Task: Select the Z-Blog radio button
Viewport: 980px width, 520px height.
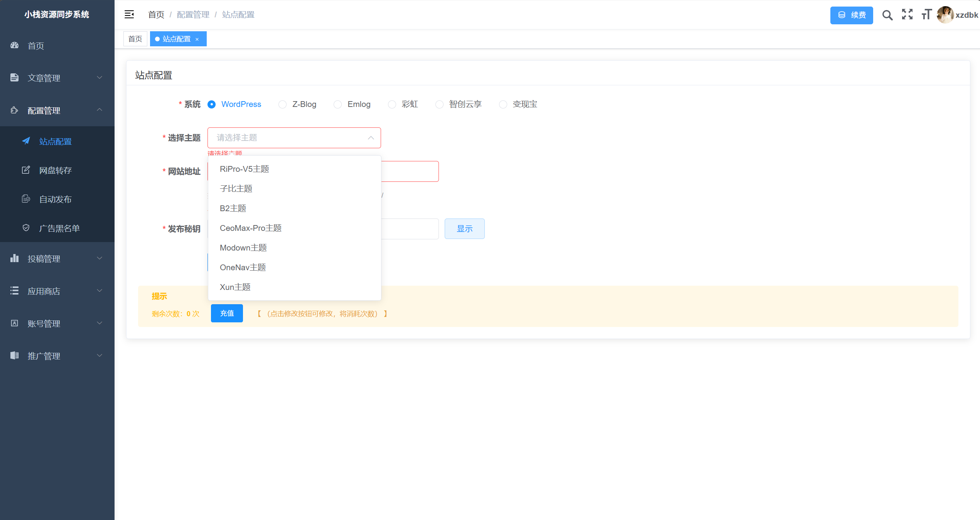Action: pyautogui.click(x=283, y=105)
